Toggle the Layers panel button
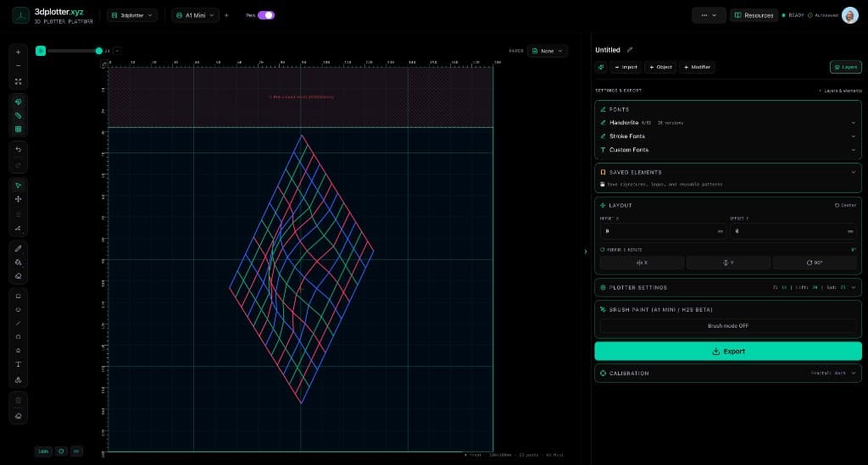868x465 pixels. [x=845, y=67]
